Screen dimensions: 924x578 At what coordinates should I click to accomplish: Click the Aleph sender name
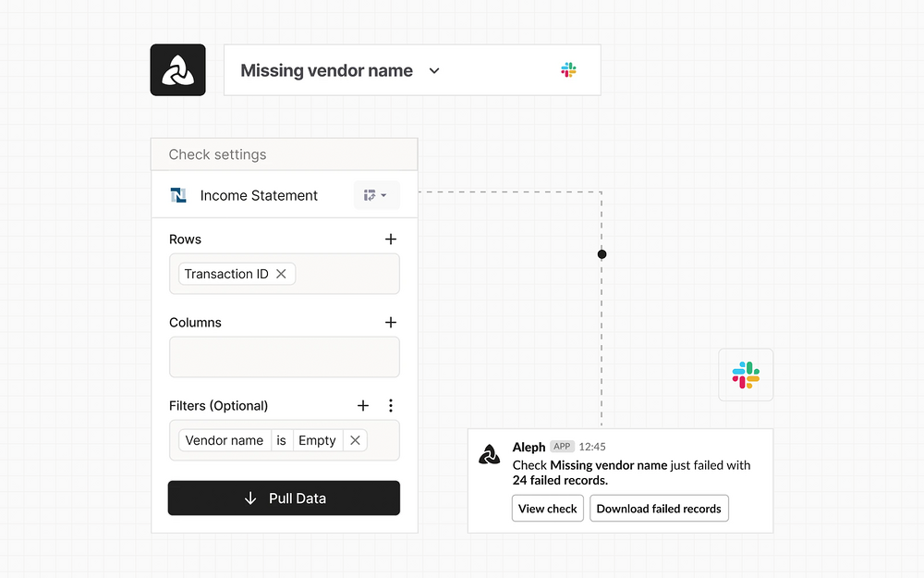(x=529, y=447)
